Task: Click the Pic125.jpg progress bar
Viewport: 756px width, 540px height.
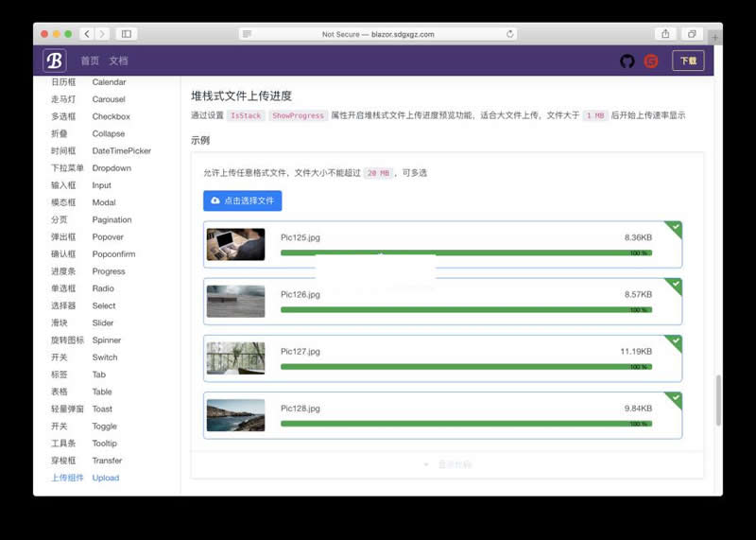Action: 466,253
